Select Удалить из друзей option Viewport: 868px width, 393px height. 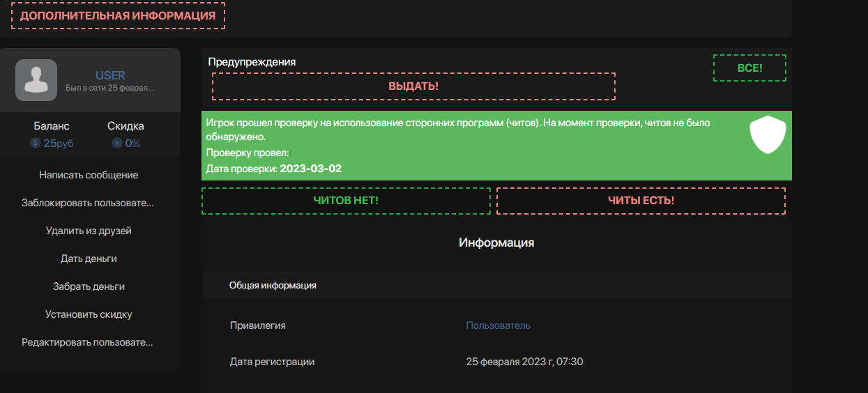89,231
